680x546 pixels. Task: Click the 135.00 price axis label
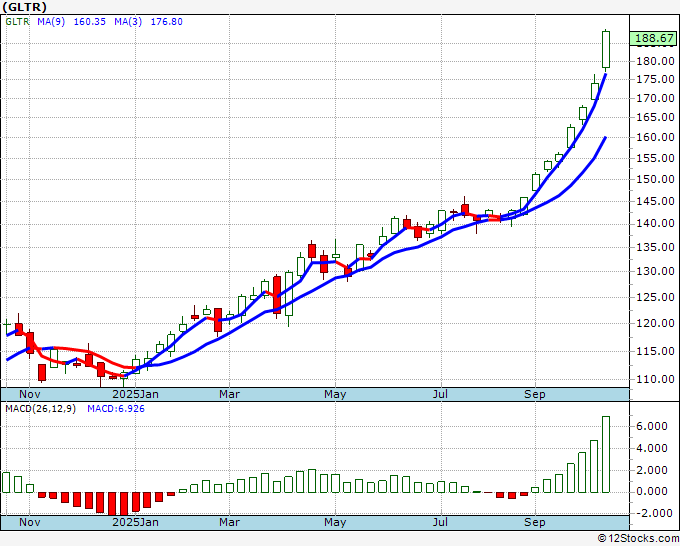pos(655,247)
